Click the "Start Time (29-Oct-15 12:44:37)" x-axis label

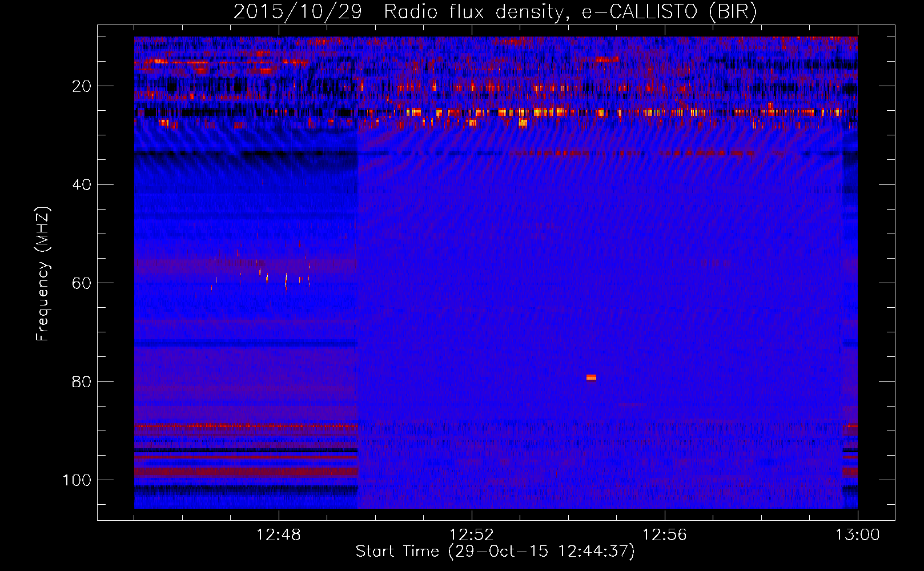tap(495, 552)
